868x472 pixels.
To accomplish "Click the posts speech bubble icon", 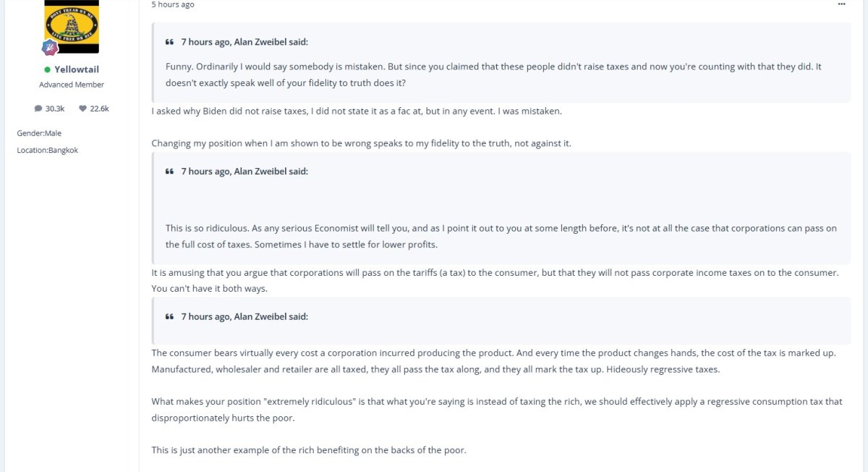I will (38, 109).
